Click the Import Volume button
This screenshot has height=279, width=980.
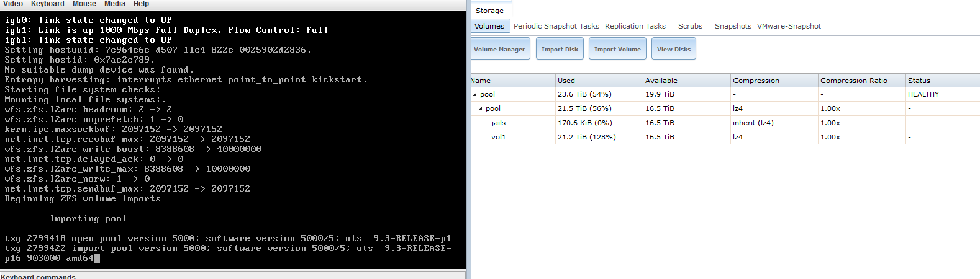click(617, 49)
